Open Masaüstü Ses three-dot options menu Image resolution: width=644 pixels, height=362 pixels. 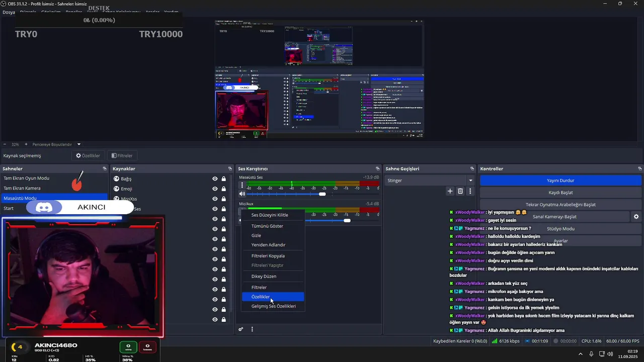coord(242,185)
